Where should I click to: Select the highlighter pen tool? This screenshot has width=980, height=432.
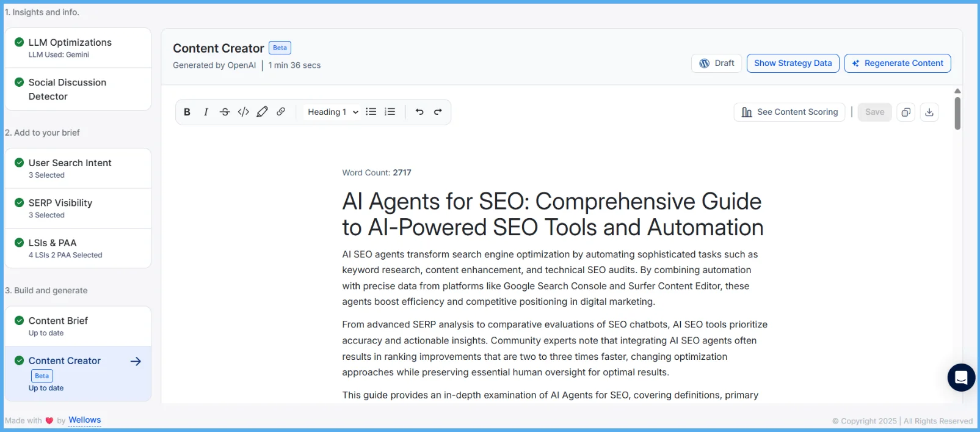pyautogui.click(x=262, y=112)
